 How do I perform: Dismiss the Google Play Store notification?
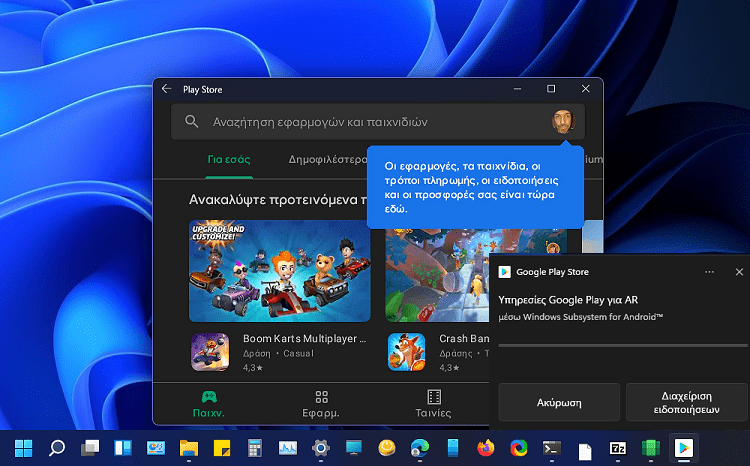click(739, 272)
